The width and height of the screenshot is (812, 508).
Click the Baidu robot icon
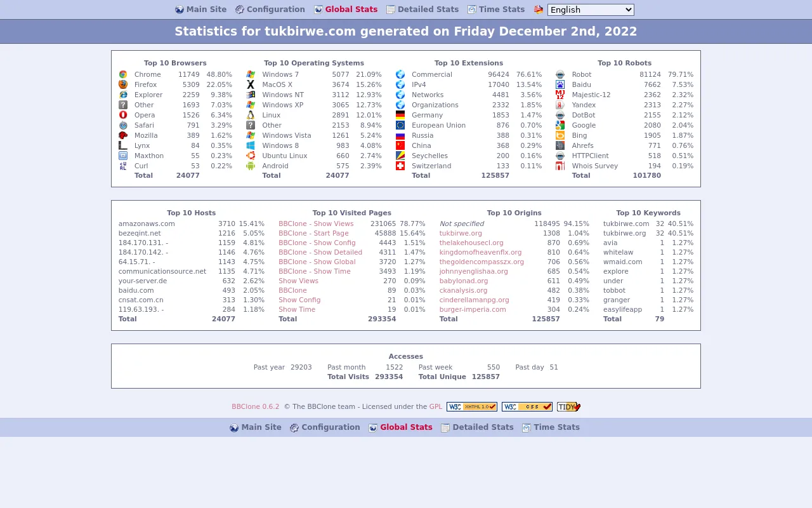(560, 84)
